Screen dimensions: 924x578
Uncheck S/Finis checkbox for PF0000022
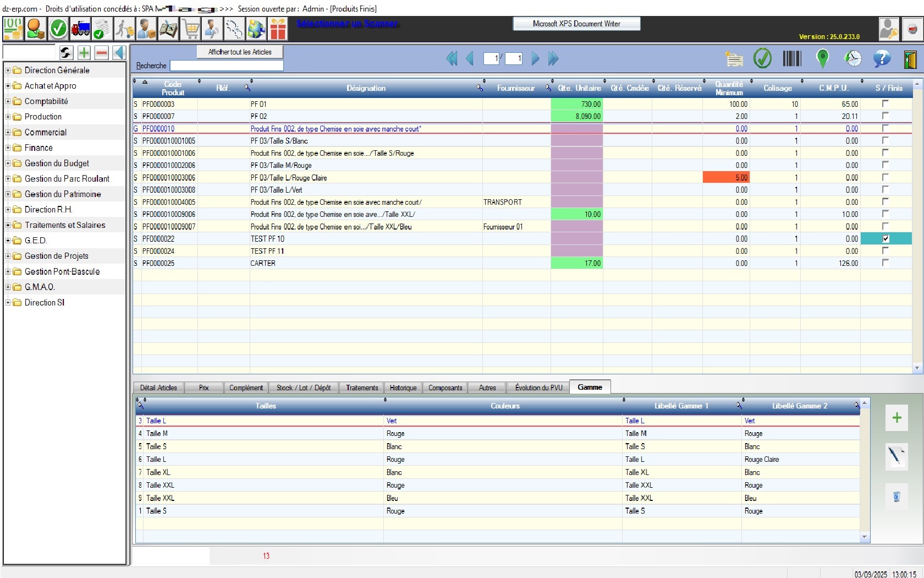tap(886, 239)
